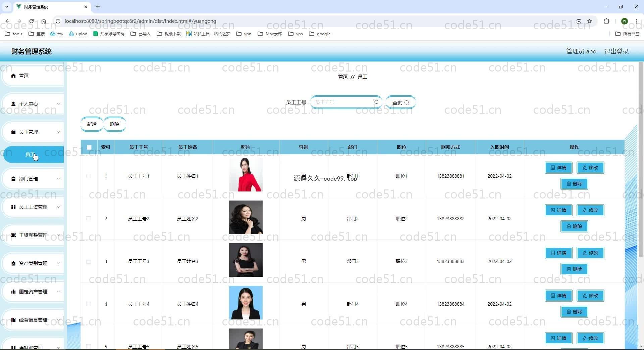Open 详情 for 员工姓名5
The width and height of the screenshot is (644, 350).
pyautogui.click(x=558, y=338)
